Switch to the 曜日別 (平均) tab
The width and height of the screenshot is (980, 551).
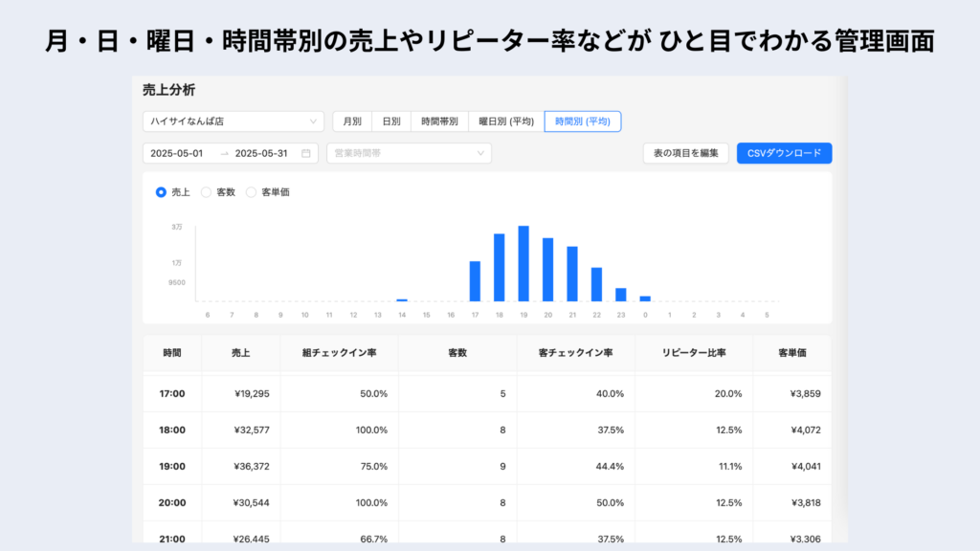point(504,121)
